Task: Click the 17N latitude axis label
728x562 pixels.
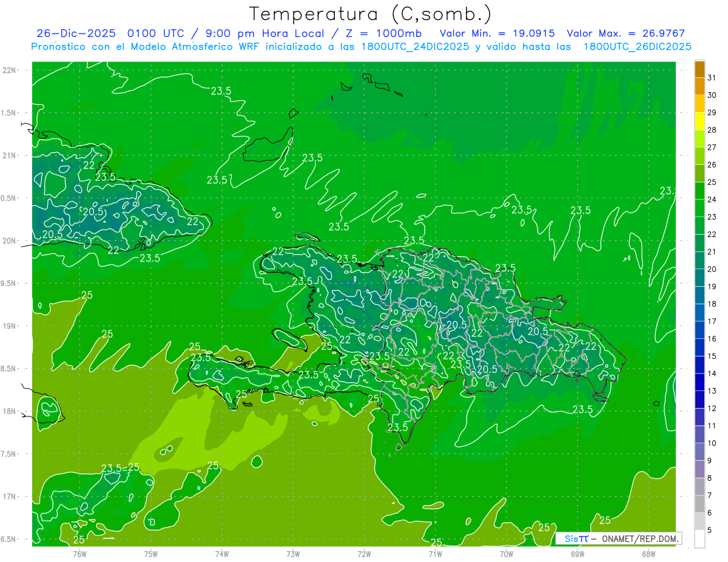Action: pyautogui.click(x=10, y=497)
